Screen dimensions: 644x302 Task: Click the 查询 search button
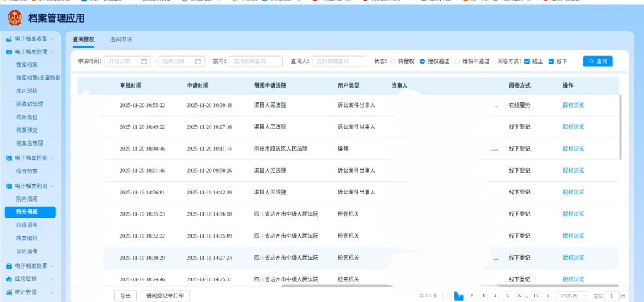tap(598, 61)
